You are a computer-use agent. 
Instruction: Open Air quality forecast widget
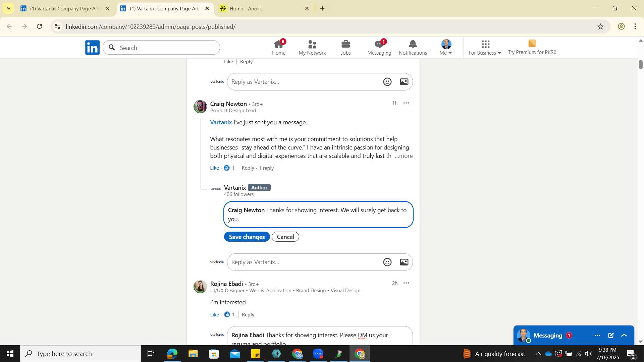[494, 354]
